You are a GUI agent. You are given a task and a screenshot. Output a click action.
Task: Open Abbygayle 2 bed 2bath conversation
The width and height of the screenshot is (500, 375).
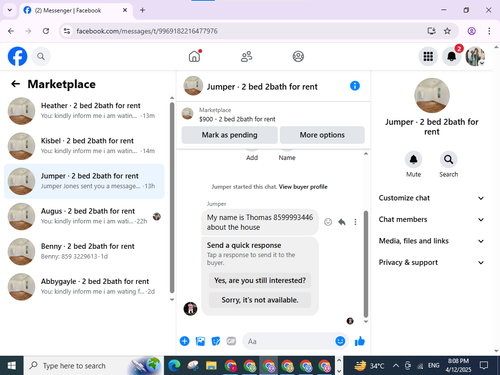tap(84, 287)
